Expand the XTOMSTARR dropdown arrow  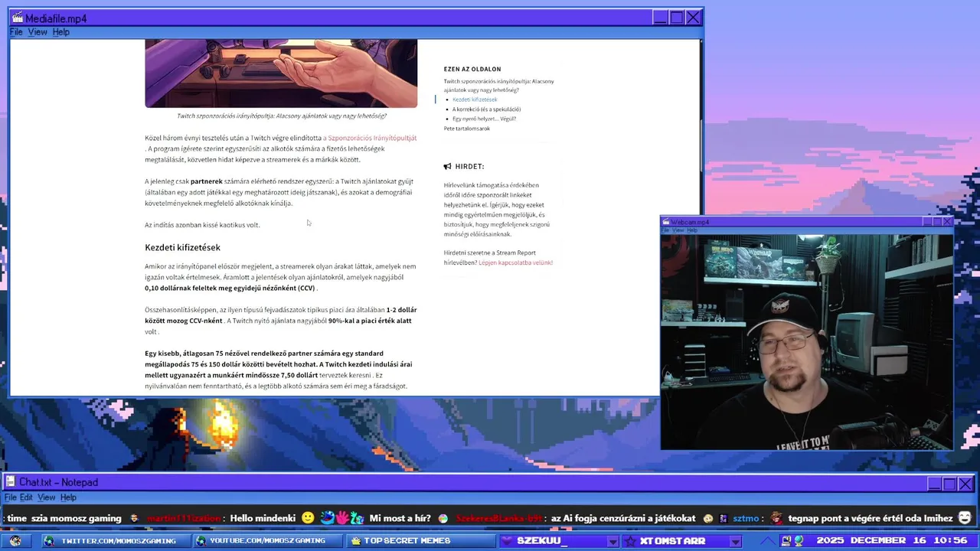coord(734,542)
